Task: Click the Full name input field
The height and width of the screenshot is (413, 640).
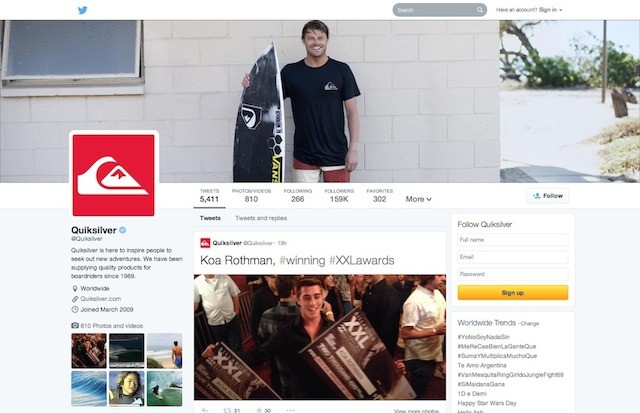Action: click(x=513, y=240)
